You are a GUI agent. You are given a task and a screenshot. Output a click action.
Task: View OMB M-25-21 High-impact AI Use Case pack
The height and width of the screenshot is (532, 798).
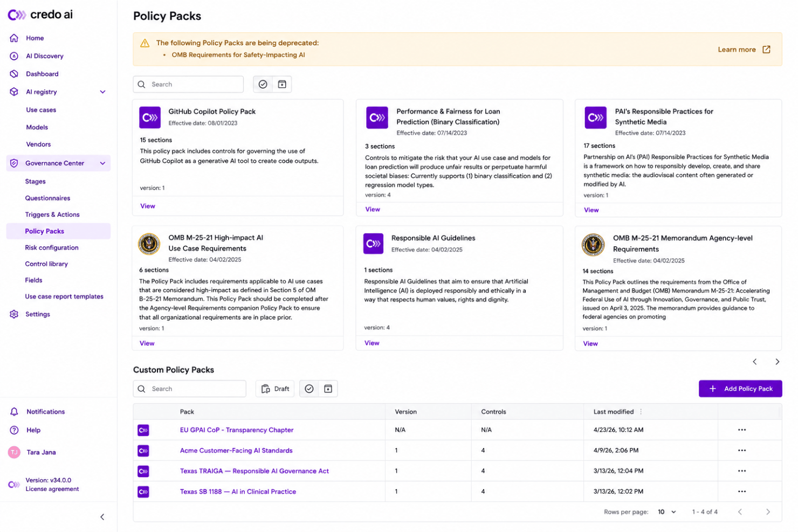[147, 343]
